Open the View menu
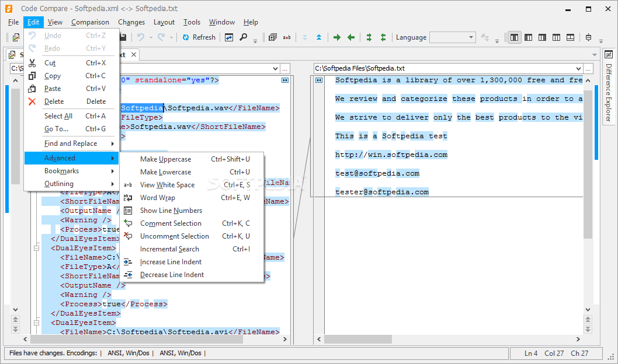 click(x=55, y=22)
